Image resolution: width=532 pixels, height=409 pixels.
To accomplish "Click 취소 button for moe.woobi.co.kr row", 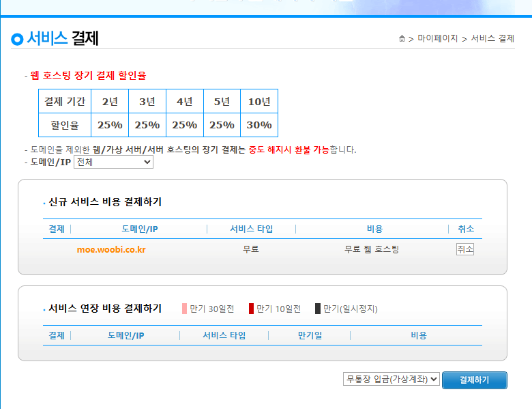I will (465, 249).
